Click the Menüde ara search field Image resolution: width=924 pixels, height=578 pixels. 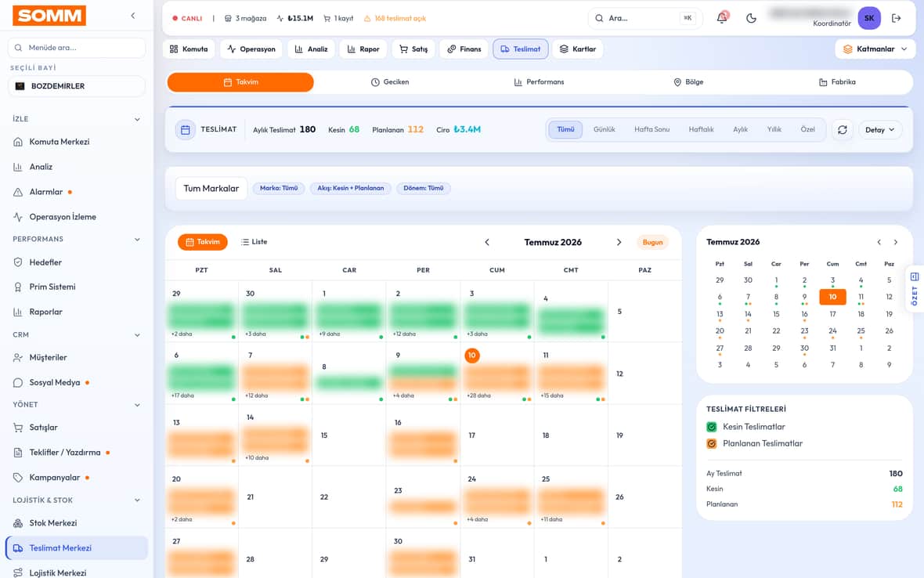pyautogui.click(x=77, y=48)
